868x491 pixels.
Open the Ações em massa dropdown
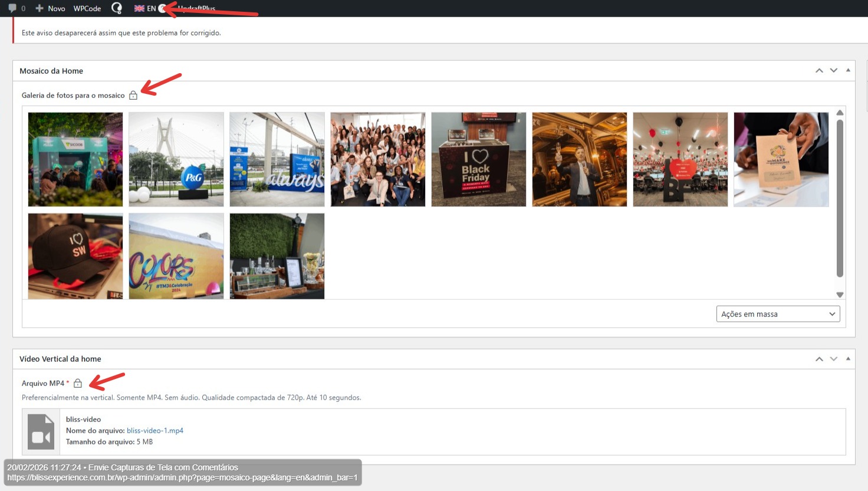click(778, 314)
